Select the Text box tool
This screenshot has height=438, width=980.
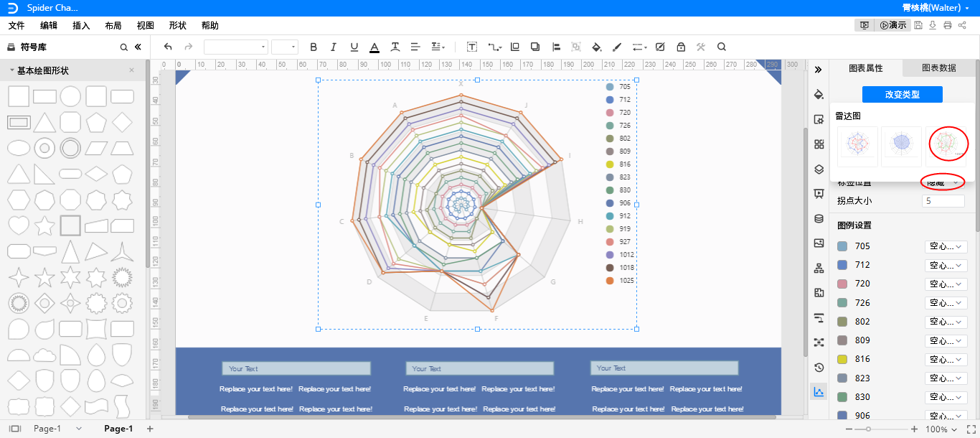point(472,47)
